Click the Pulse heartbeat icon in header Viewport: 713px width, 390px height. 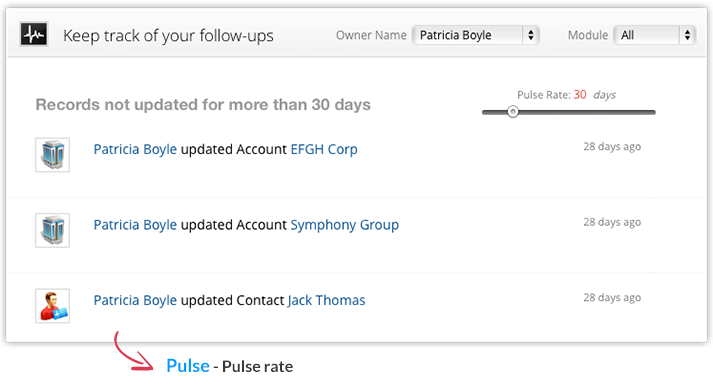[x=34, y=34]
